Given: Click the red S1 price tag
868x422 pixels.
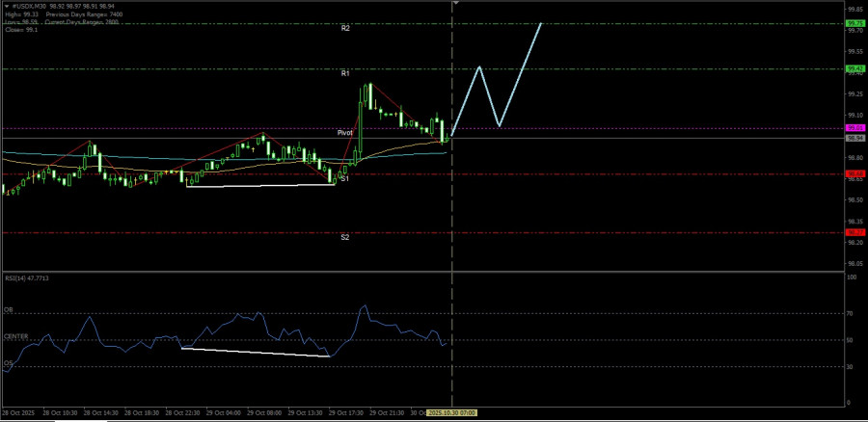Looking at the screenshot, I should (x=854, y=174).
